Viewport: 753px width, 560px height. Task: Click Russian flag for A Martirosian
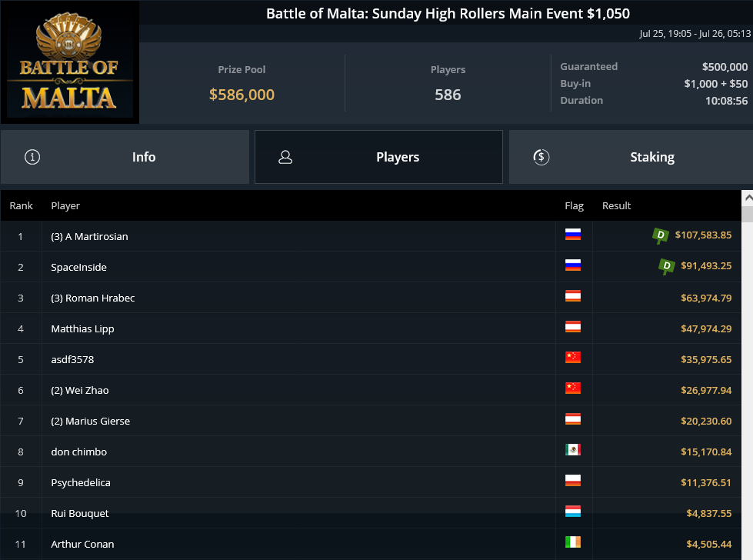(x=573, y=235)
